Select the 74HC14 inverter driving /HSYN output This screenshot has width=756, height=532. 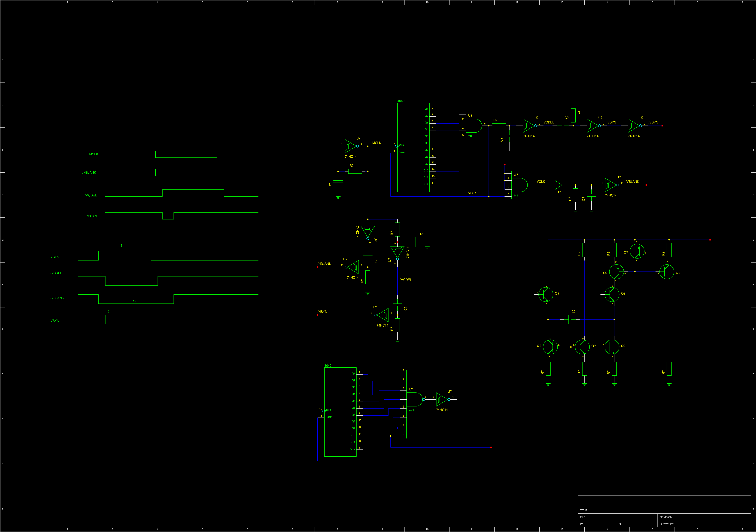[381, 315]
